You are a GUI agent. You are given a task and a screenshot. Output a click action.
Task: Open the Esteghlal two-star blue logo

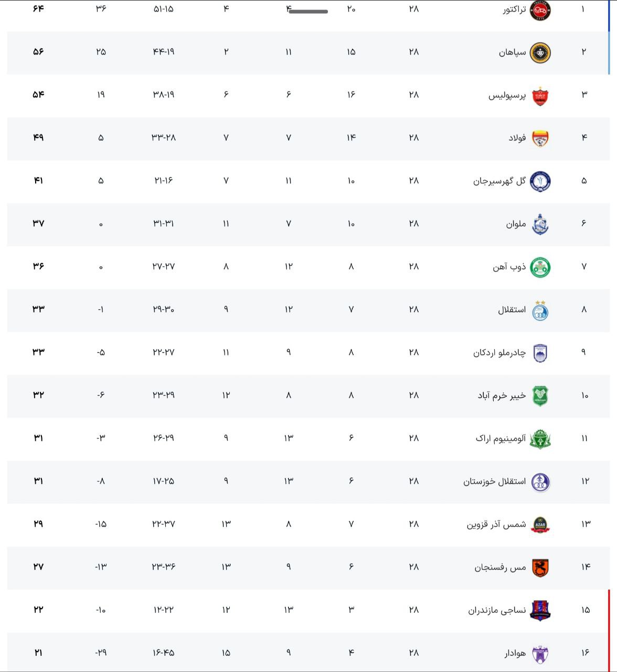(x=540, y=310)
